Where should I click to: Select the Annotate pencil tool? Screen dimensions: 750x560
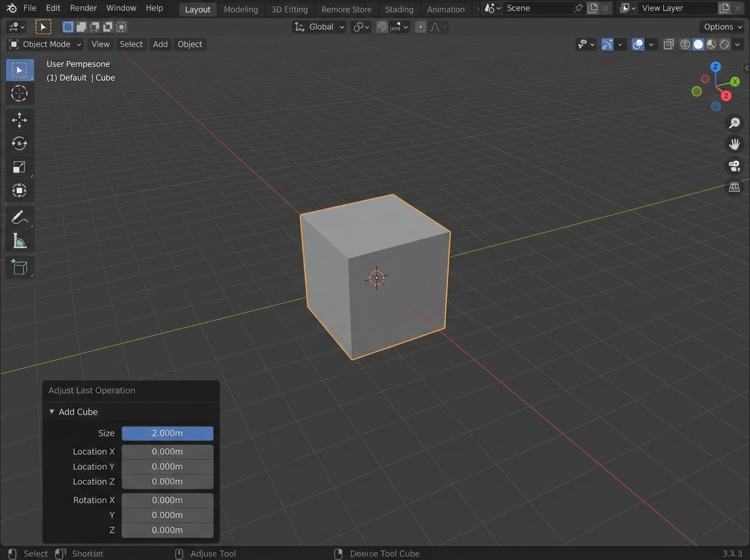(x=20, y=217)
